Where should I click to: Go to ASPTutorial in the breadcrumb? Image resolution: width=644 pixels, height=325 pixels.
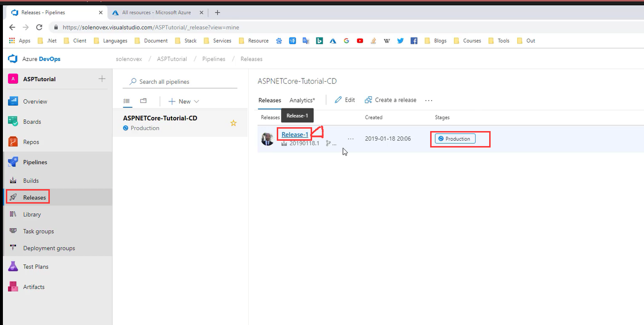(x=172, y=59)
